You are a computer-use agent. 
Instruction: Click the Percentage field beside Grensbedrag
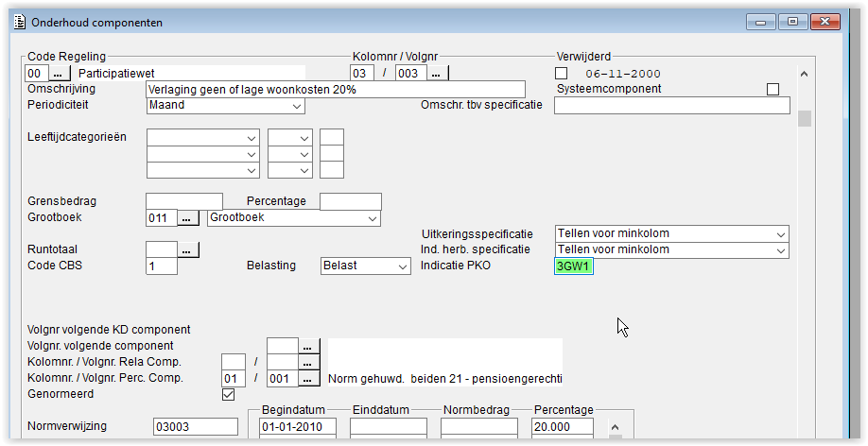click(351, 202)
